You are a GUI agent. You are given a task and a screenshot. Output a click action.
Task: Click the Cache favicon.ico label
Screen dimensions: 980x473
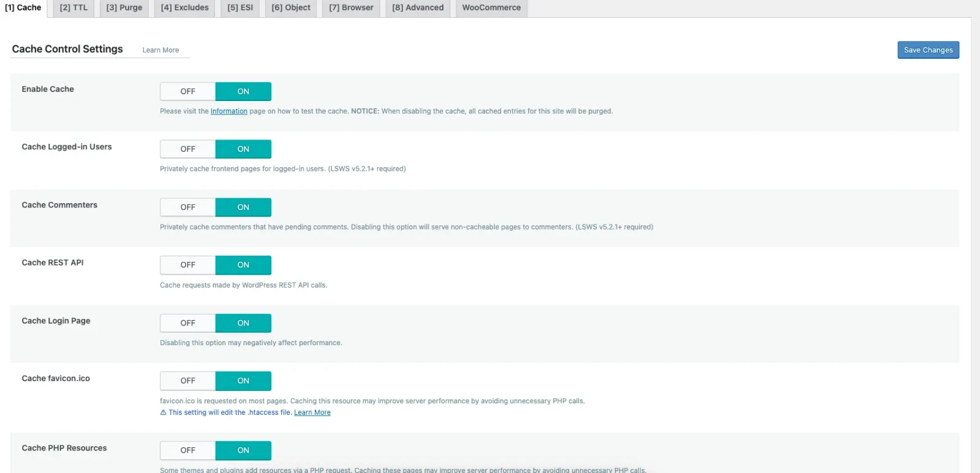(x=56, y=379)
